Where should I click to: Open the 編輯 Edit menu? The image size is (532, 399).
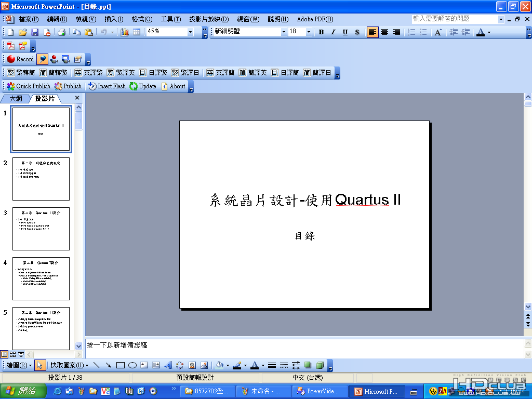pyautogui.click(x=57, y=19)
